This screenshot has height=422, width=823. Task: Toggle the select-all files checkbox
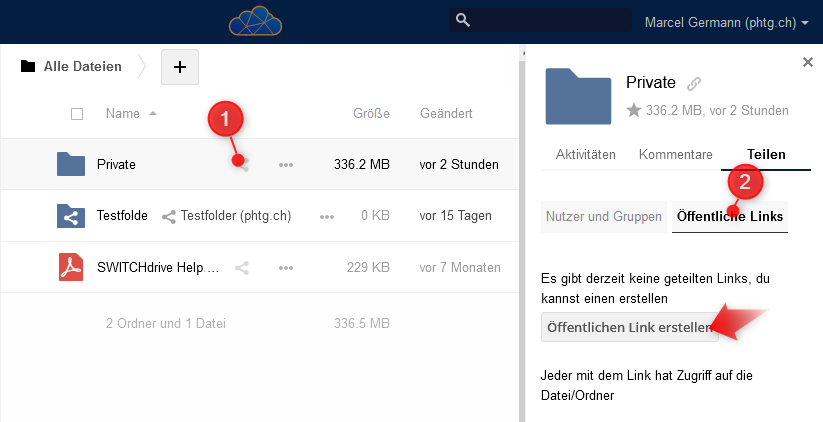(77, 114)
